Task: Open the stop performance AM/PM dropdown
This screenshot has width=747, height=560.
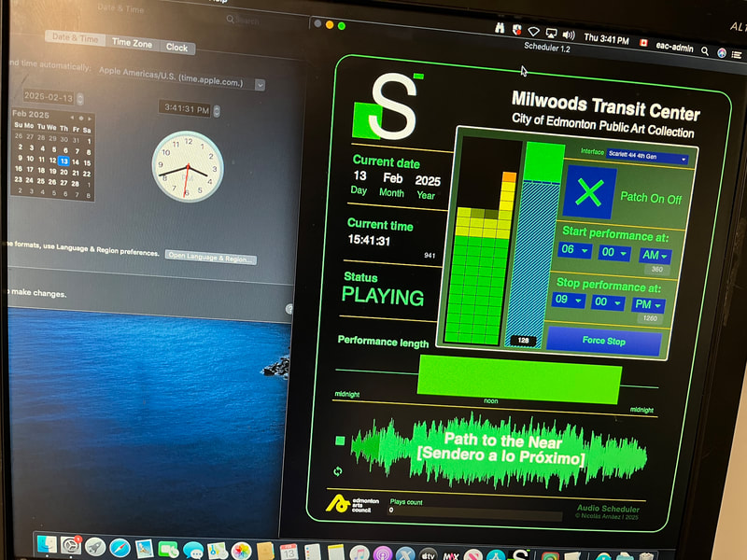Action: [x=648, y=304]
